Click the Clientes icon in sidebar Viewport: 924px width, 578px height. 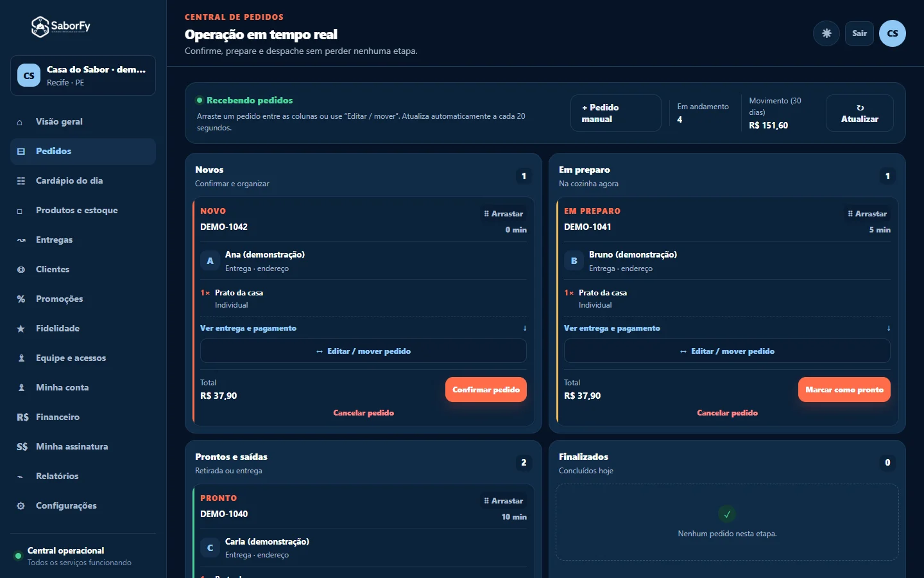[21, 270]
